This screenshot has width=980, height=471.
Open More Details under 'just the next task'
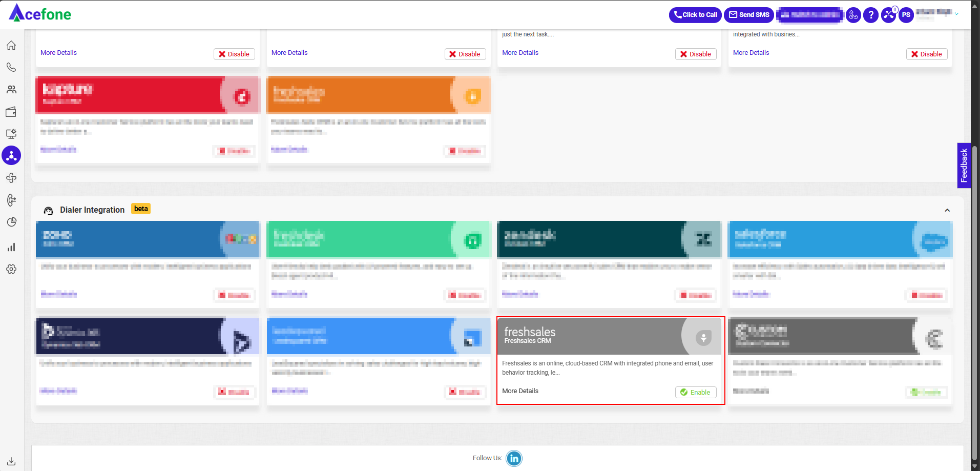(520, 53)
